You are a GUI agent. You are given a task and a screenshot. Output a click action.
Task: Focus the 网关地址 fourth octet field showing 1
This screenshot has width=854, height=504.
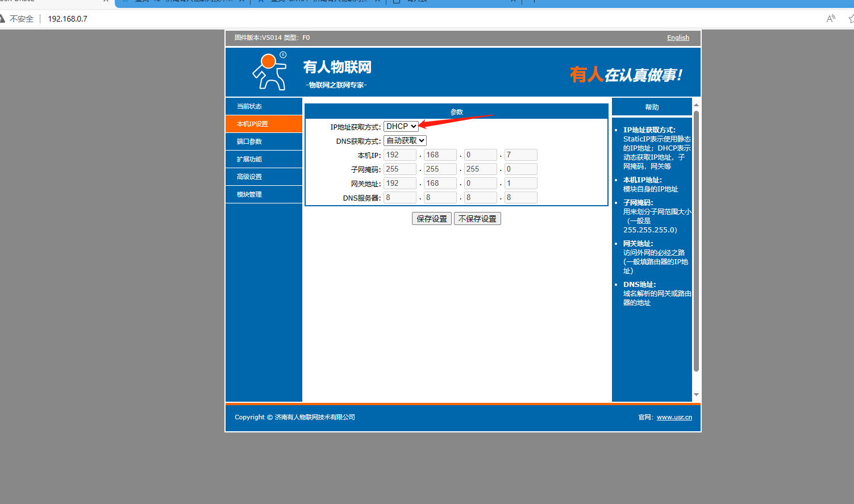click(x=521, y=183)
